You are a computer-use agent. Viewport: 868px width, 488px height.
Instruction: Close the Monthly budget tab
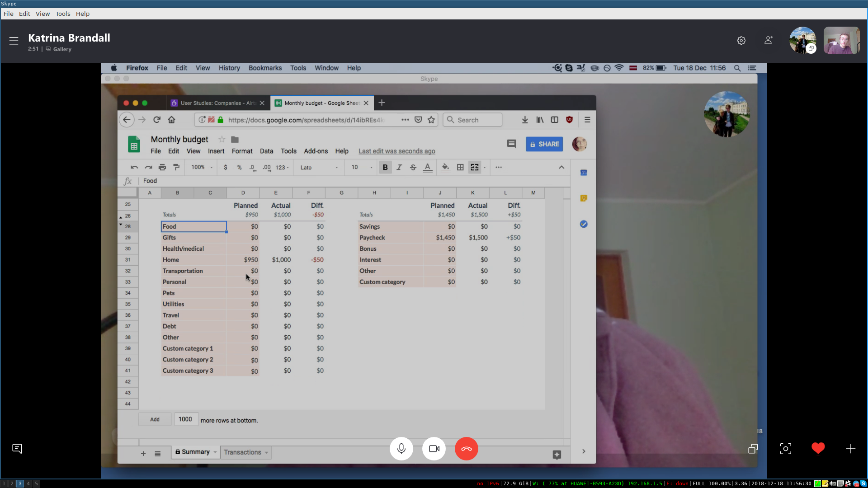(366, 103)
